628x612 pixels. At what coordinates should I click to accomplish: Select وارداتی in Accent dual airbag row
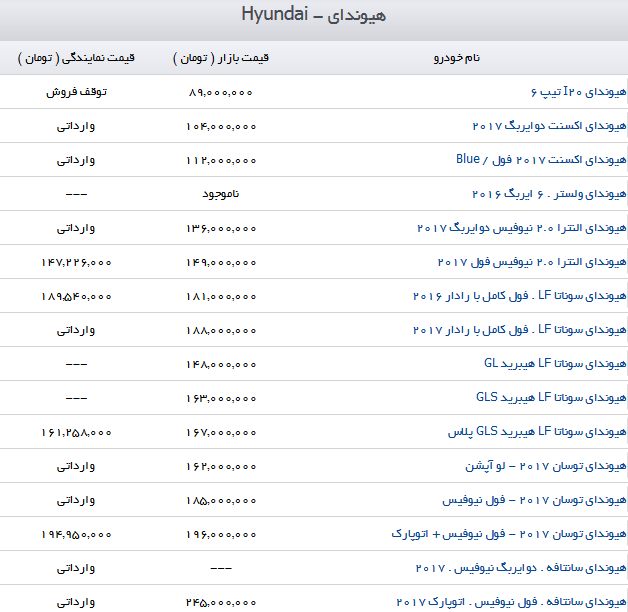pos(76,126)
